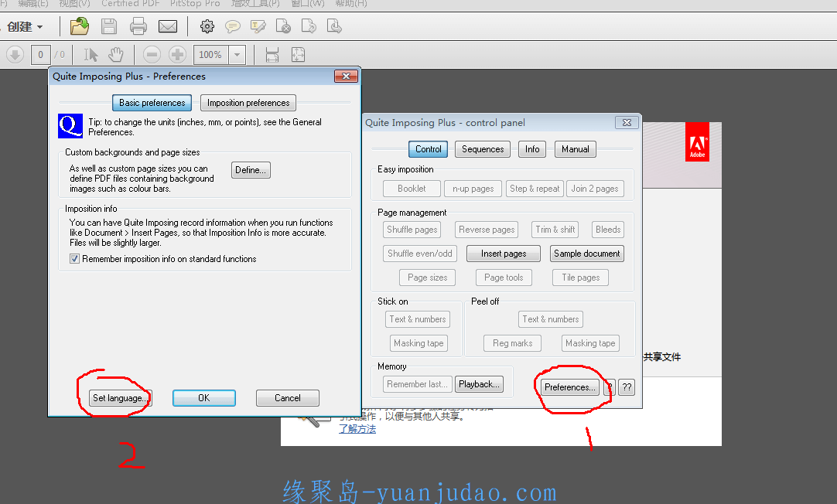Click the email envelope icon

coord(168,26)
